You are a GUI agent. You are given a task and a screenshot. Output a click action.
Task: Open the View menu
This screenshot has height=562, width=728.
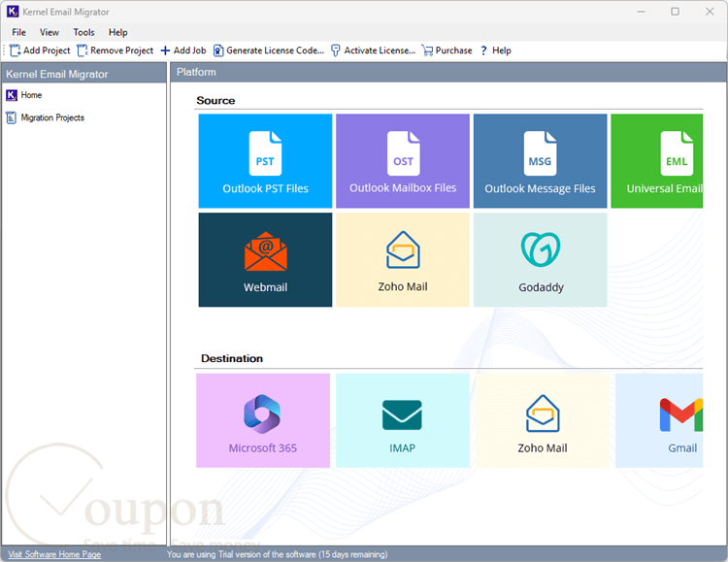[50, 32]
